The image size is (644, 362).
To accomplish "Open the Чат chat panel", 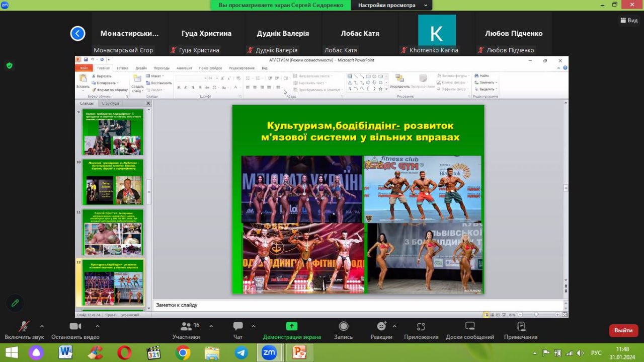I will 238,330.
